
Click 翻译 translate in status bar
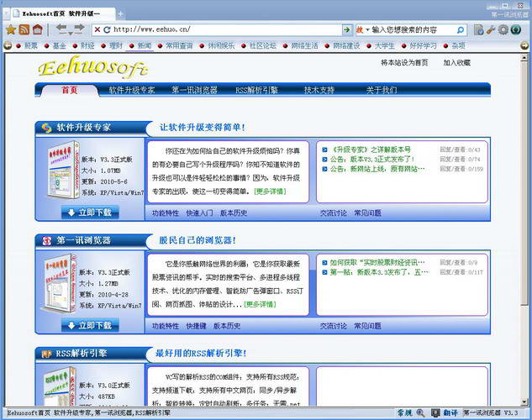point(450,413)
